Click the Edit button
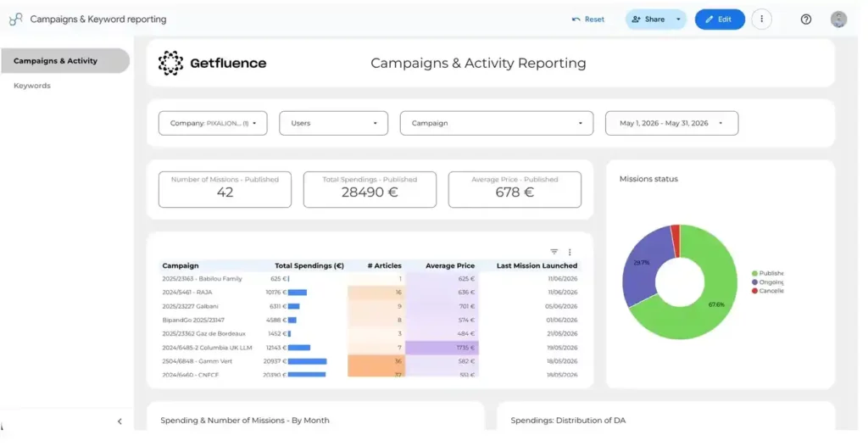 click(720, 20)
